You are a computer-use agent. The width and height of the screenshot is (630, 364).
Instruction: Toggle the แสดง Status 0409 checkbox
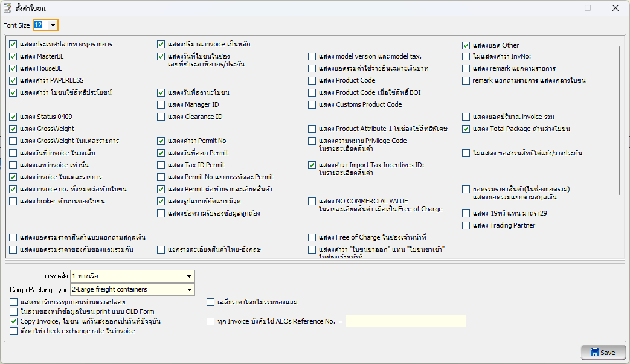pos(14,117)
